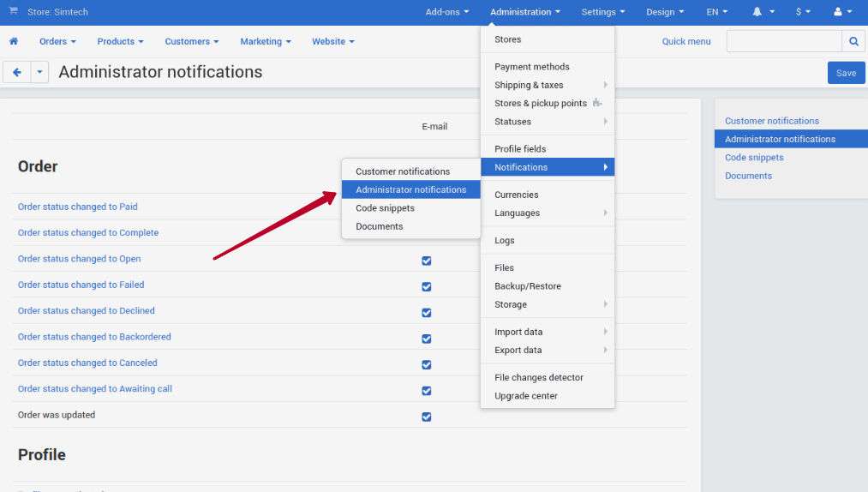Open sidebar Code snippets link
The width and height of the screenshot is (868, 492).
pyautogui.click(x=754, y=158)
